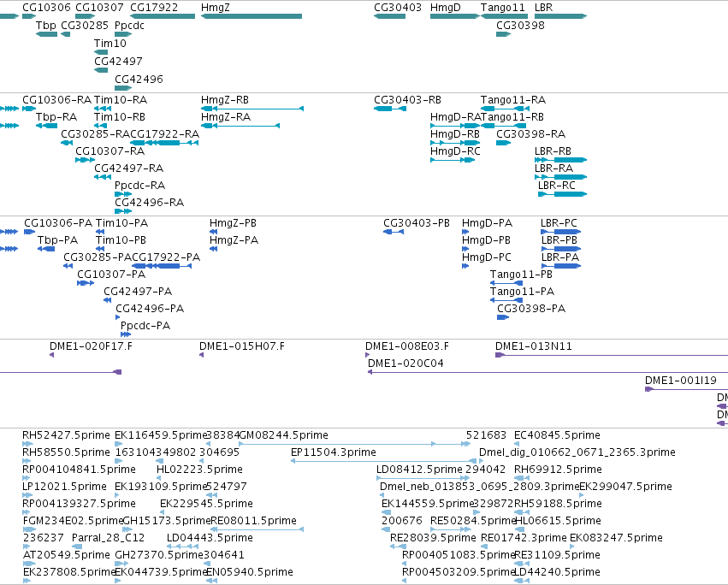Click the LBR gene label
This screenshot has height=585, width=728.
click(543, 8)
